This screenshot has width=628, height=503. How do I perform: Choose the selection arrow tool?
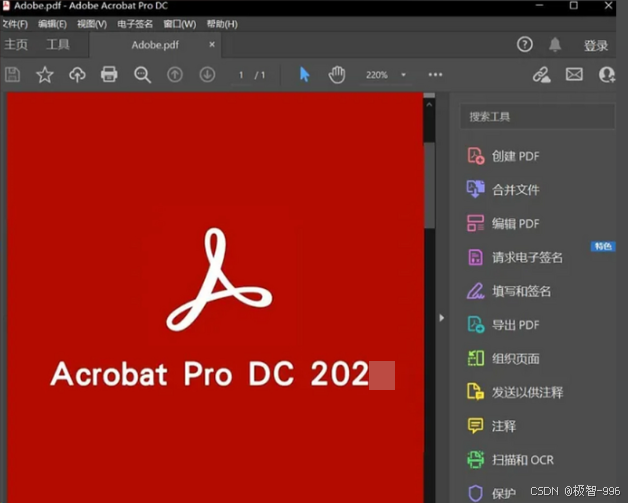[304, 74]
